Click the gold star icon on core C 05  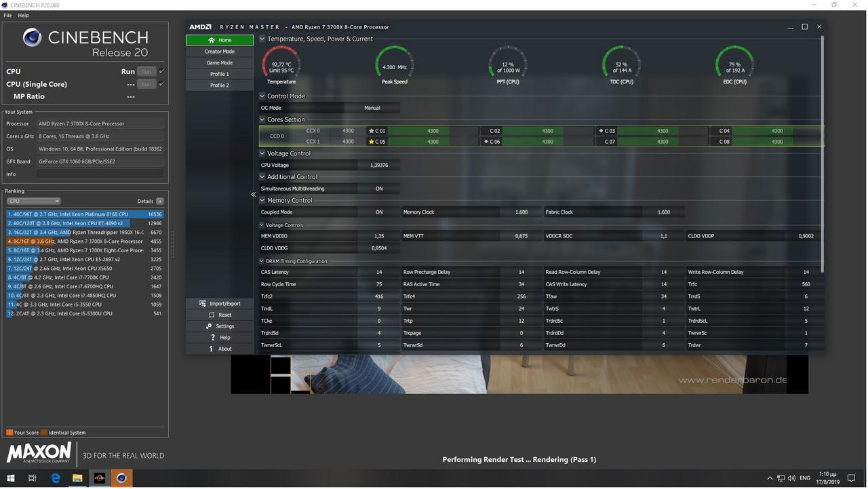coord(372,142)
